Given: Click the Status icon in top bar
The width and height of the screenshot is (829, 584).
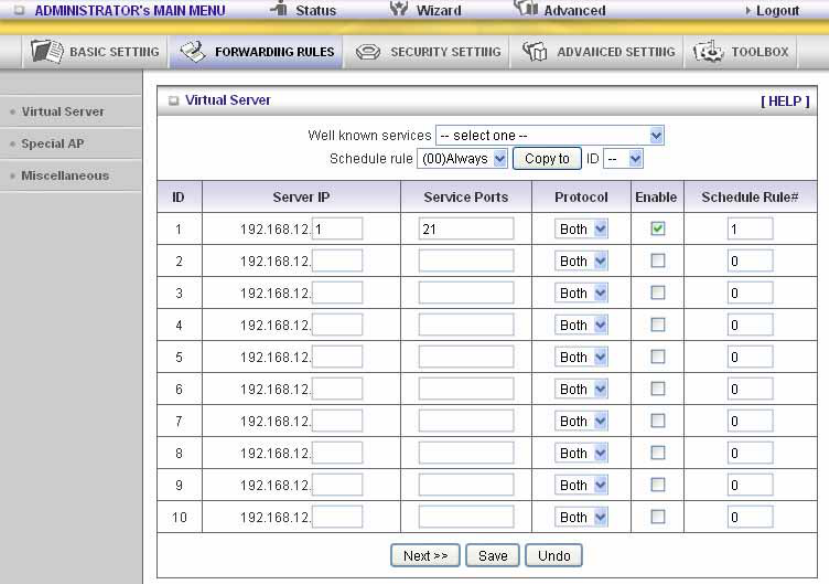Looking at the screenshot, I should pos(279,7).
